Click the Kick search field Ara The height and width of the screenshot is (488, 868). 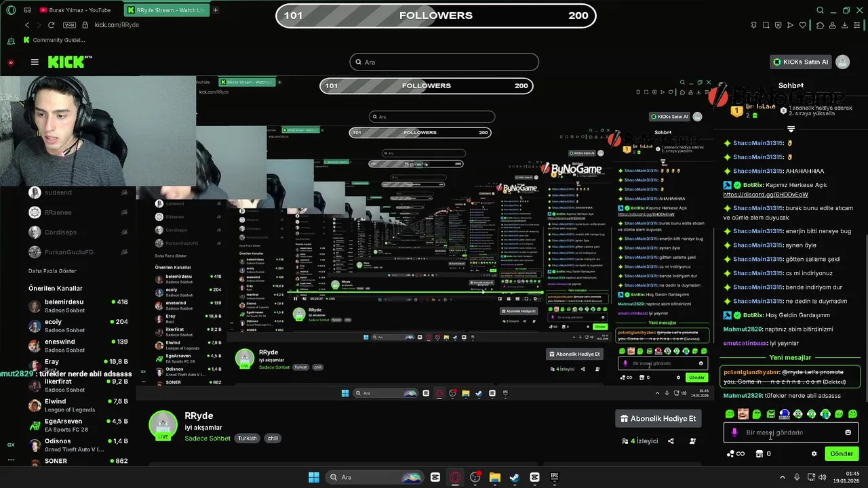click(444, 62)
